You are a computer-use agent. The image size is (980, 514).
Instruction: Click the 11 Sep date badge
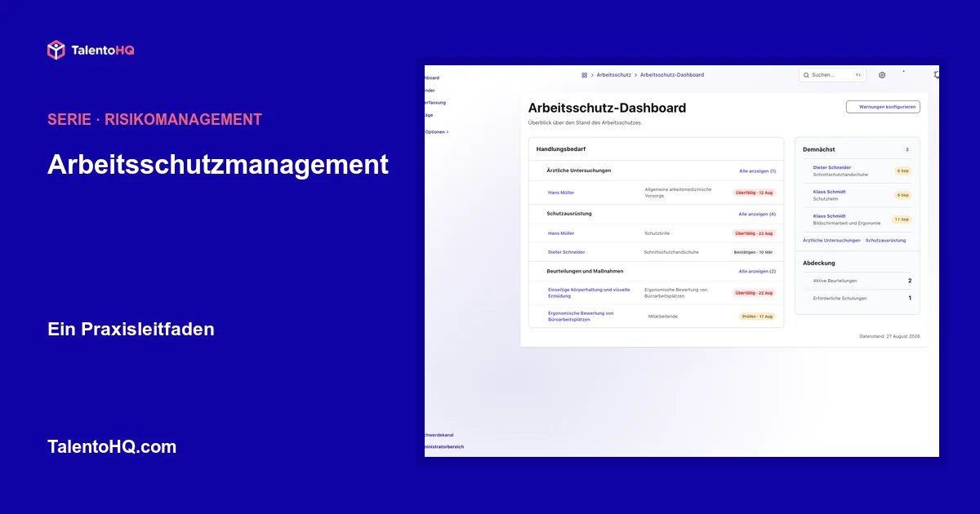click(901, 219)
